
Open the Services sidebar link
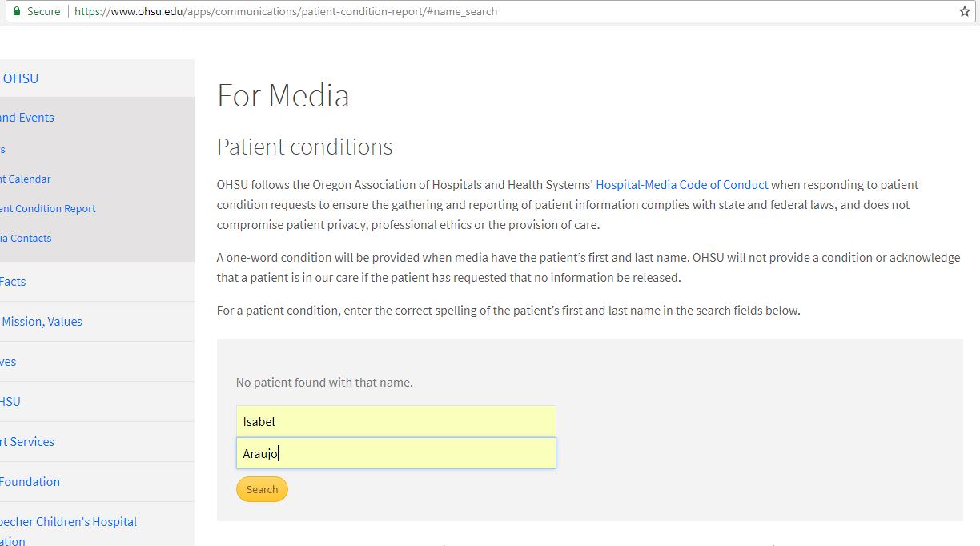27,442
